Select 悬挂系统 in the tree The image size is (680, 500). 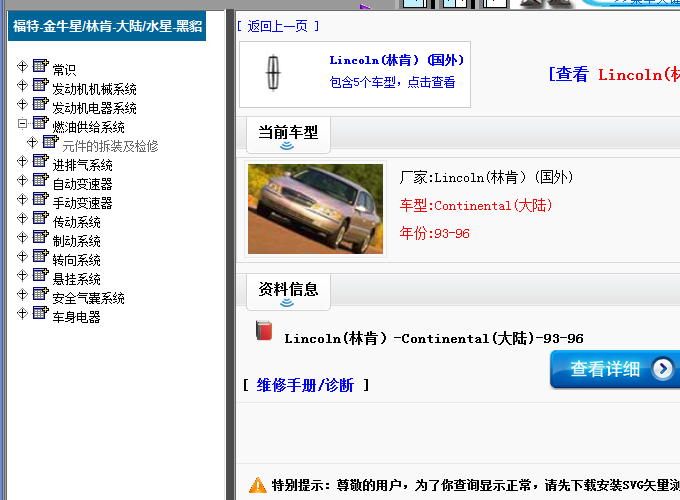pos(76,279)
